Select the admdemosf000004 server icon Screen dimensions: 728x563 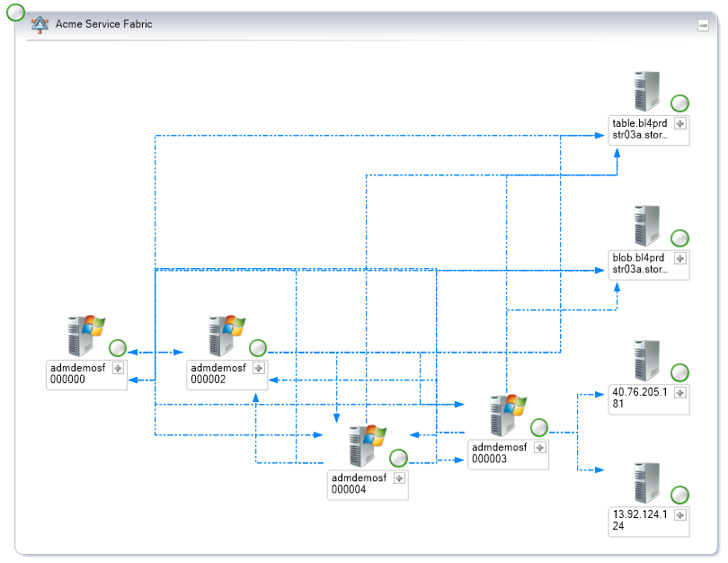coord(365,443)
